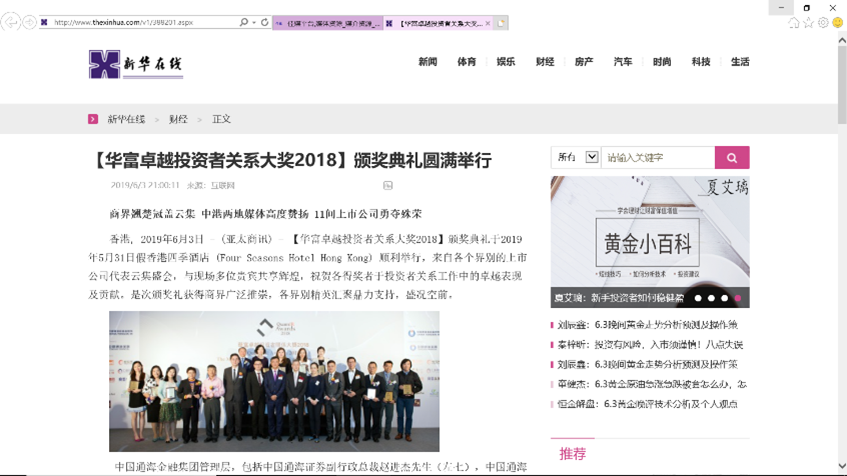This screenshot has width=847, height=476.
Task: Select the first carousel dot
Action: coord(698,298)
